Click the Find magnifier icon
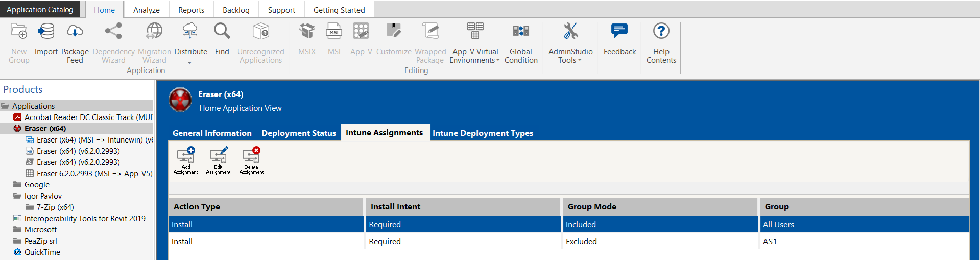This screenshot has width=980, height=260. click(222, 32)
